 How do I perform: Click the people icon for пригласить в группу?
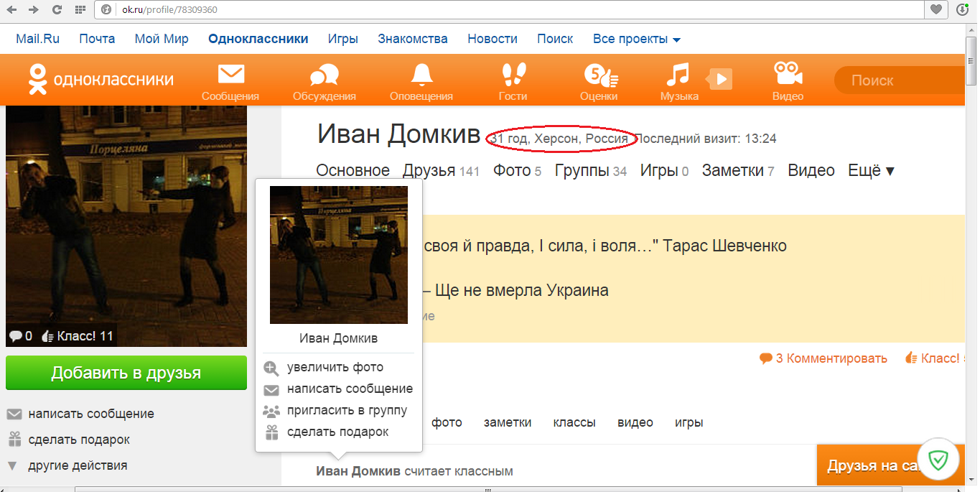point(271,412)
